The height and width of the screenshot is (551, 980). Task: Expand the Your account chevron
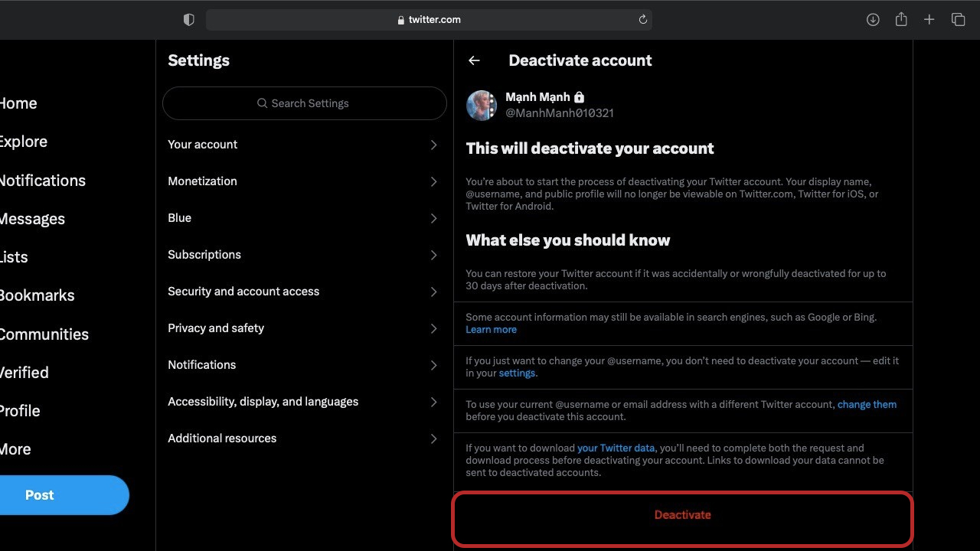[433, 145]
